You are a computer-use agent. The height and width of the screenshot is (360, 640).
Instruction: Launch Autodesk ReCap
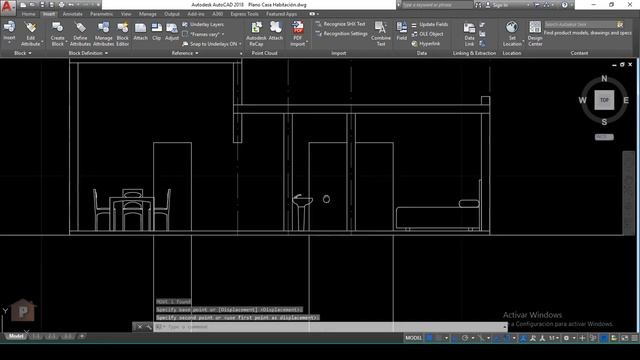[x=256, y=33]
